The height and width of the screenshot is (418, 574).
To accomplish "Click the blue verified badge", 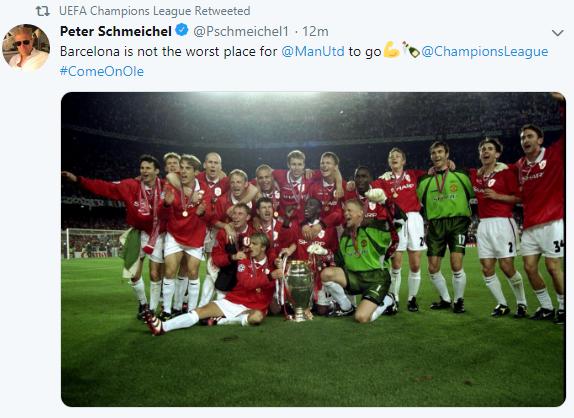I will coord(182,30).
